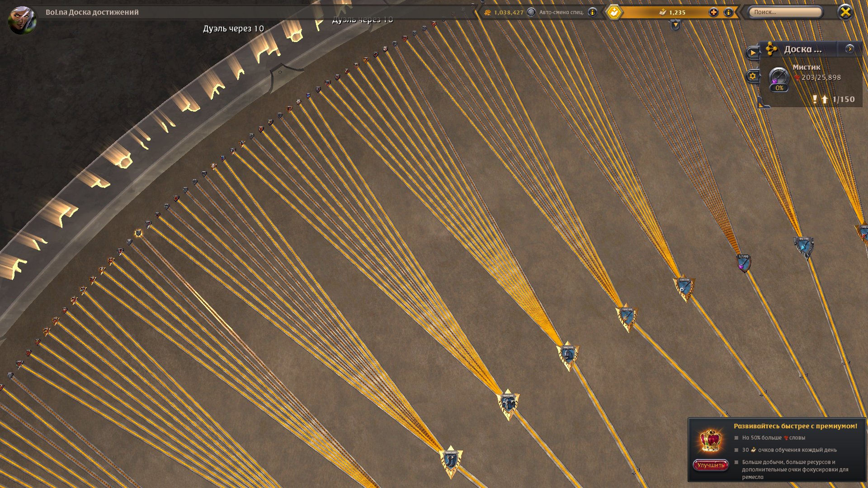Select the orb staff node left of the 1/100 node
868x488 pixels.
click(684, 288)
